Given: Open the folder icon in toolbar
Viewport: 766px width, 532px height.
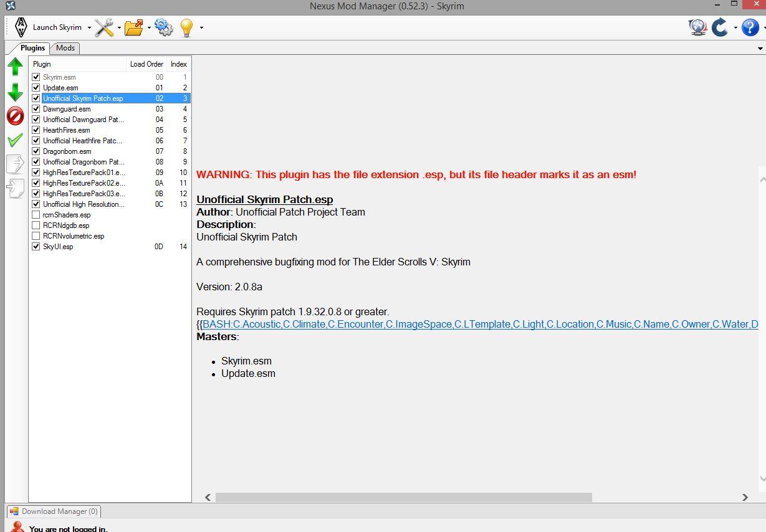Looking at the screenshot, I should tap(134, 27).
